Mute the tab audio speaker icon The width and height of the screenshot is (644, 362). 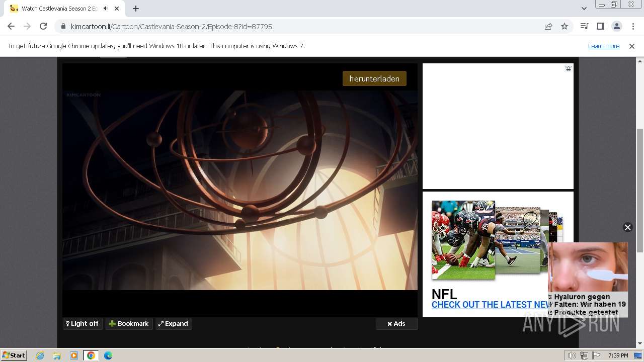pyautogui.click(x=106, y=9)
